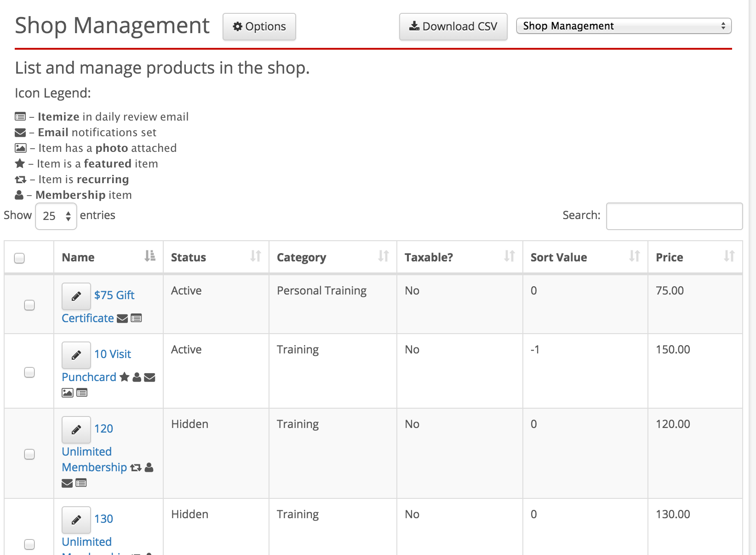Select the edit pencil beside 10 Visit Punchcard
756x555 pixels.
76,355
